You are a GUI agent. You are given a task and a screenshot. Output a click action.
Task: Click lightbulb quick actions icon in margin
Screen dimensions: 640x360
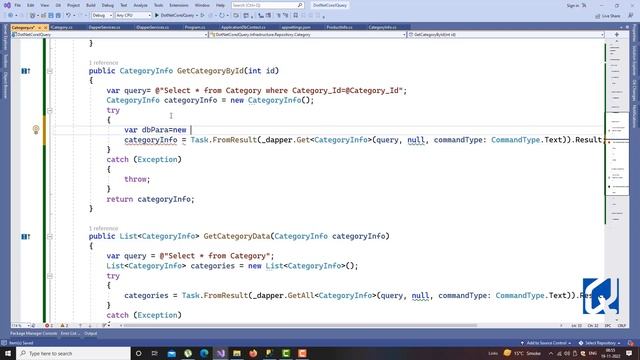(36, 130)
